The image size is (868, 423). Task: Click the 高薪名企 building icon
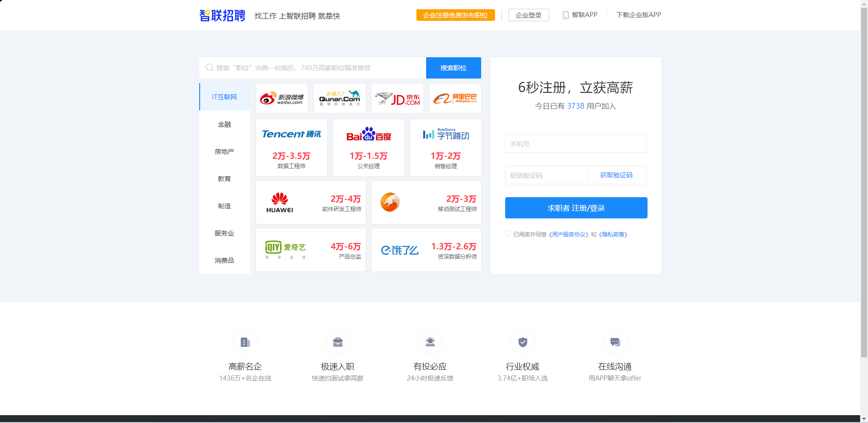tap(245, 342)
